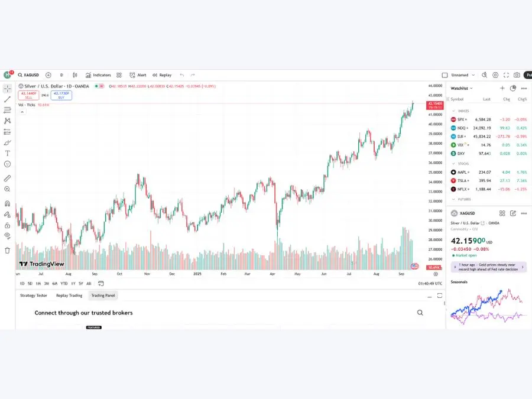Image resolution: width=532 pixels, height=399 pixels.
Task: Click the BUY price button
Action: (61, 95)
